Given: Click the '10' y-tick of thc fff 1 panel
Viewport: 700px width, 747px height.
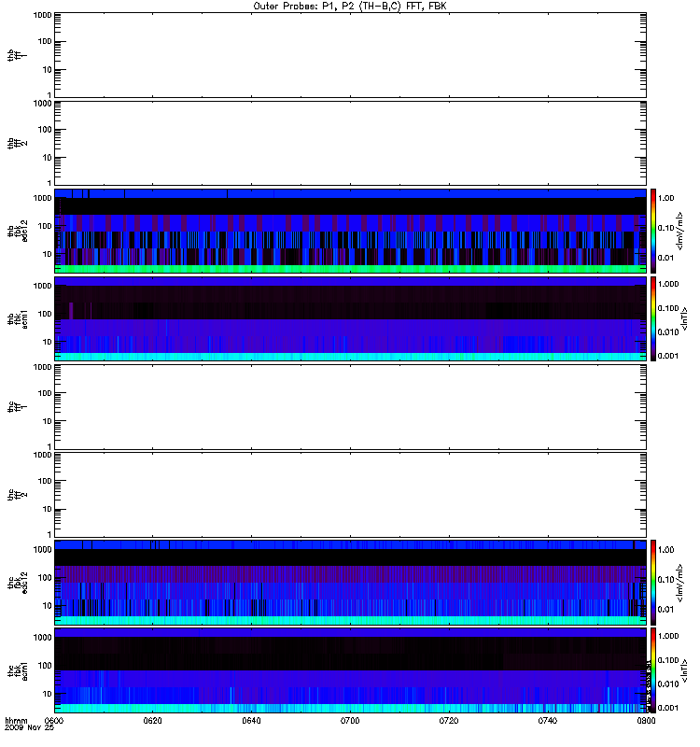Looking at the screenshot, I should coord(48,421).
